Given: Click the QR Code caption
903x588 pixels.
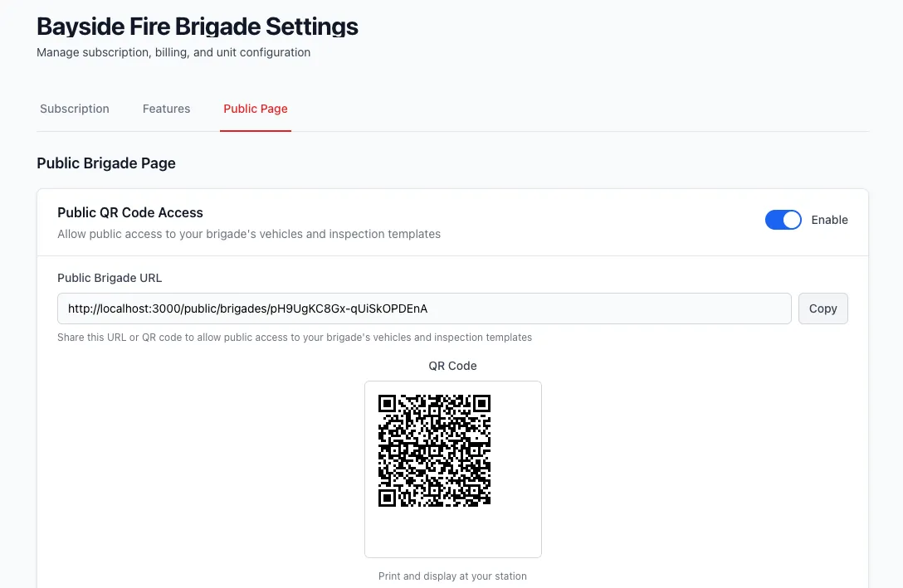Looking at the screenshot, I should (x=452, y=366).
